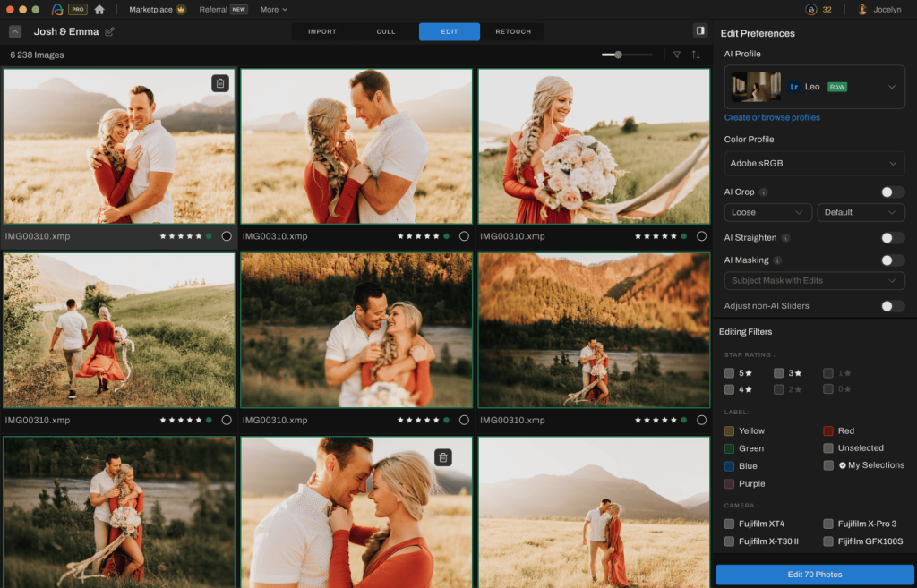Check the 5 star rating filter
Screen dimensions: 917x588
click(730, 373)
